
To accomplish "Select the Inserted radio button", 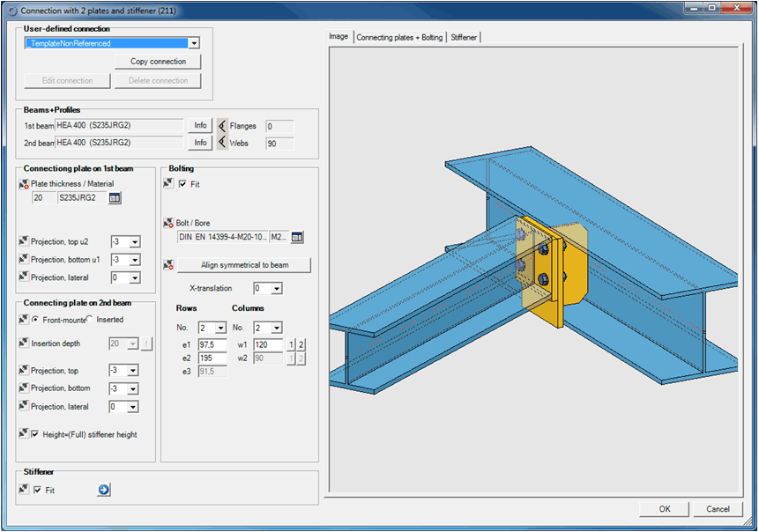I will click(89, 320).
